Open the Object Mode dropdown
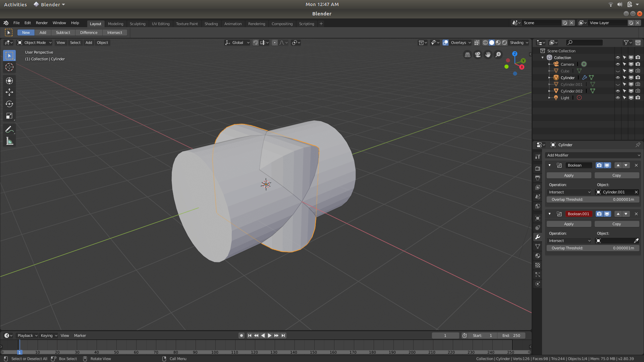The height and width of the screenshot is (362, 644). pos(34,43)
